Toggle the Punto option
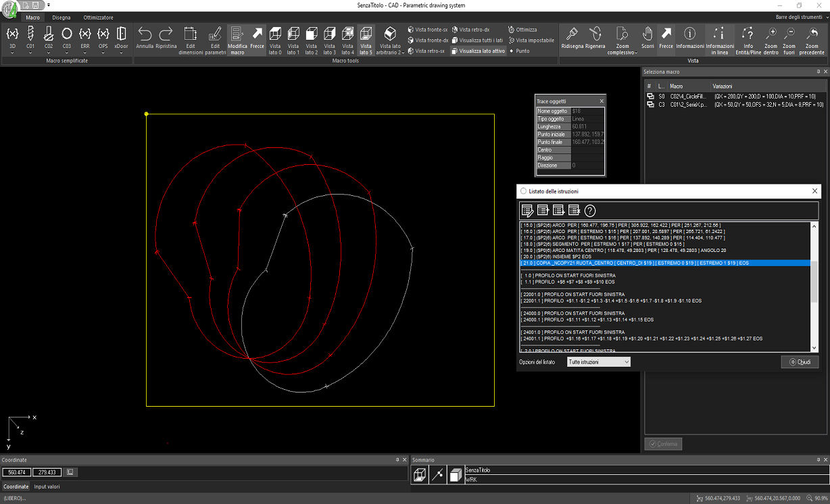Image resolution: width=830 pixels, height=504 pixels. pos(520,51)
